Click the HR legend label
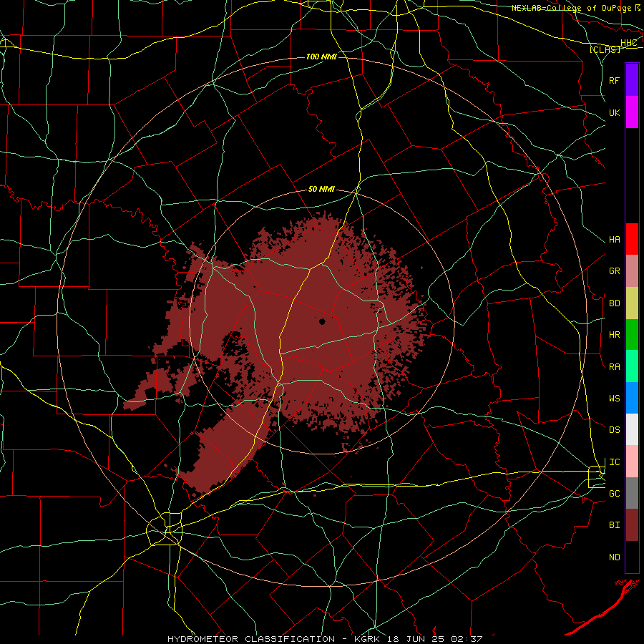This screenshot has height=644, width=644. (x=615, y=335)
